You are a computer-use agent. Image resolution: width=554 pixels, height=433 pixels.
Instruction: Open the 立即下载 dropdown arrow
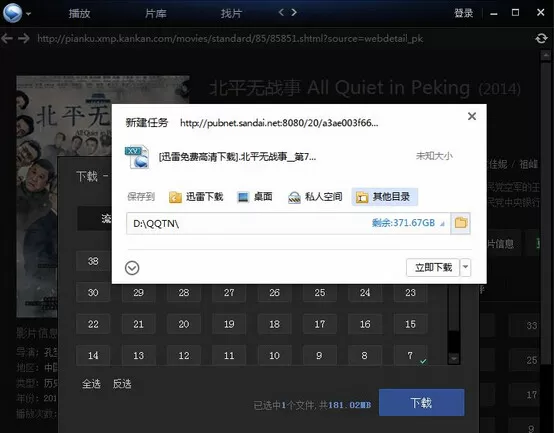point(465,267)
